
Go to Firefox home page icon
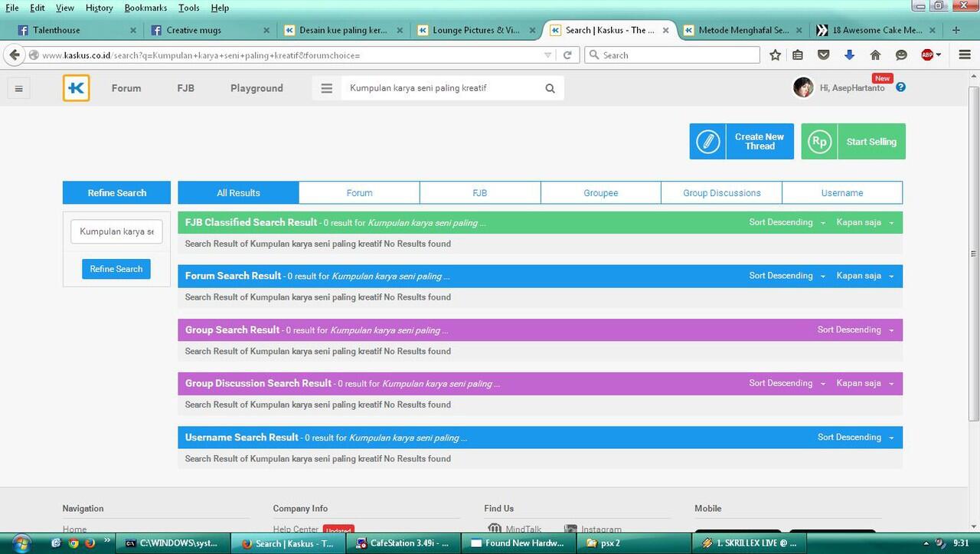(x=875, y=55)
